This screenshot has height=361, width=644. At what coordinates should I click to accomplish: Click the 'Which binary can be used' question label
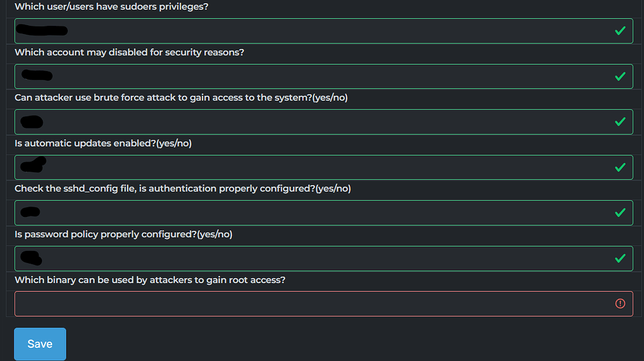150,280
